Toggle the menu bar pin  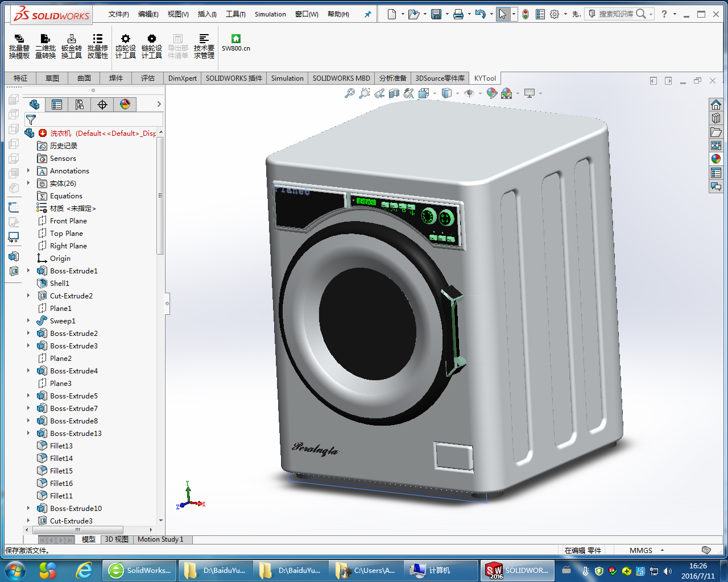(367, 14)
